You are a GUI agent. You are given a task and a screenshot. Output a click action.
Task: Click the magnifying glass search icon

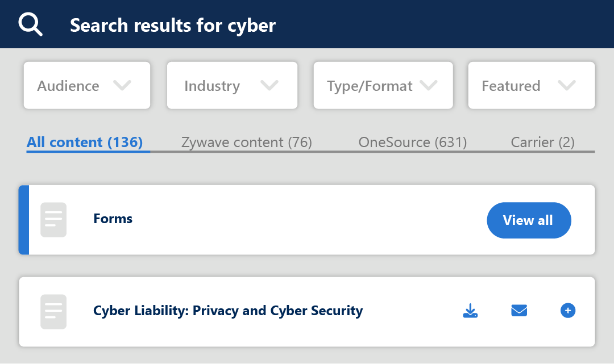[x=30, y=24]
